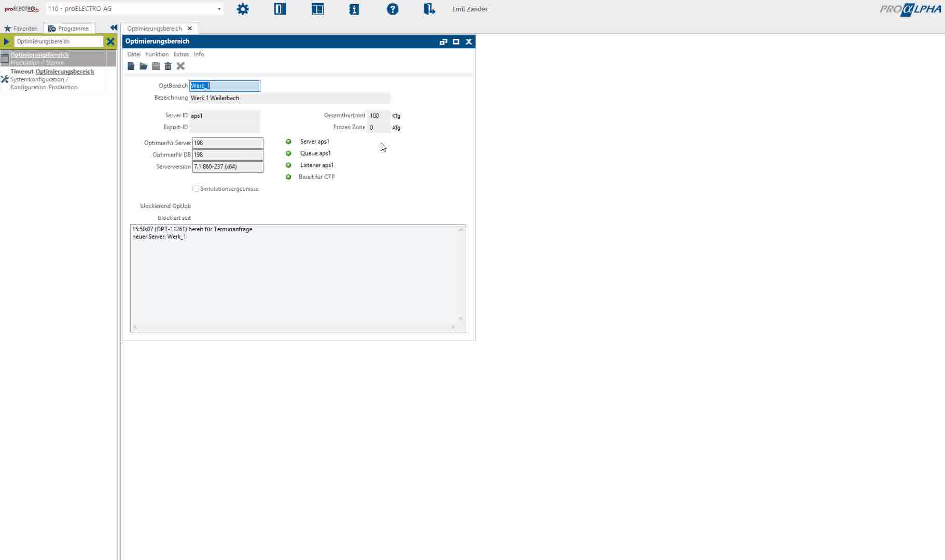Click the logout door icon
Viewport: 945px width, 560px height.
(x=429, y=9)
